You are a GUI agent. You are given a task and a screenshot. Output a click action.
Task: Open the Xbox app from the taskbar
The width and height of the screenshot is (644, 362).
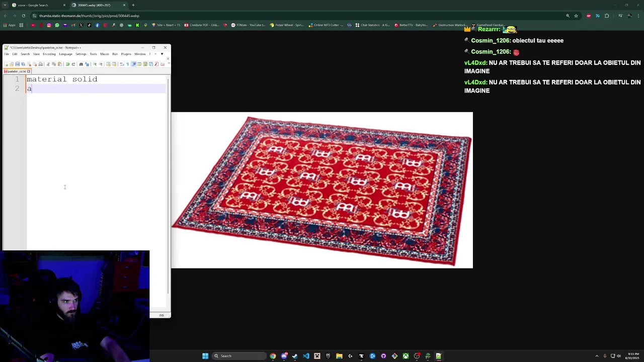[406, 356]
